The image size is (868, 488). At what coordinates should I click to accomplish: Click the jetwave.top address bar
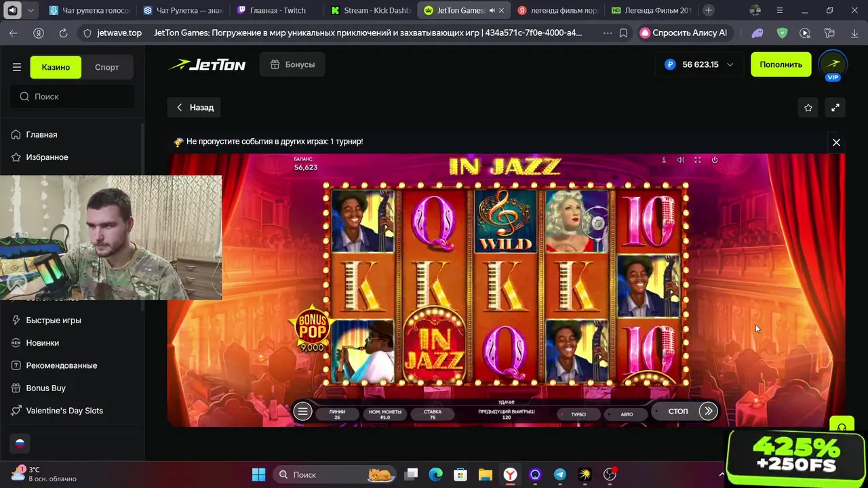[x=119, y=33]
